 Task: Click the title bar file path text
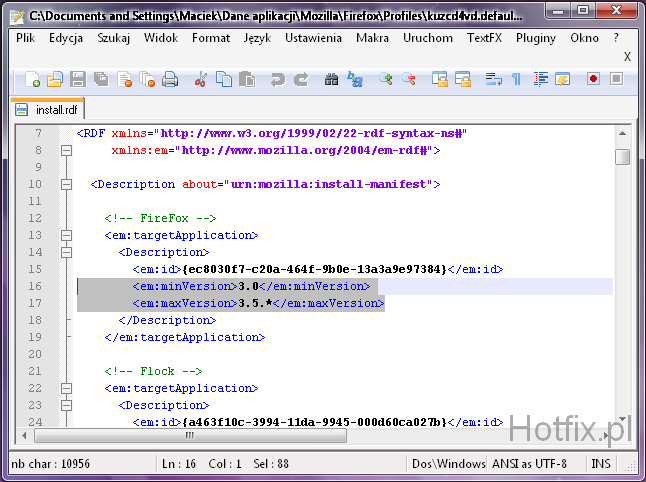click(x=276, y=16)
